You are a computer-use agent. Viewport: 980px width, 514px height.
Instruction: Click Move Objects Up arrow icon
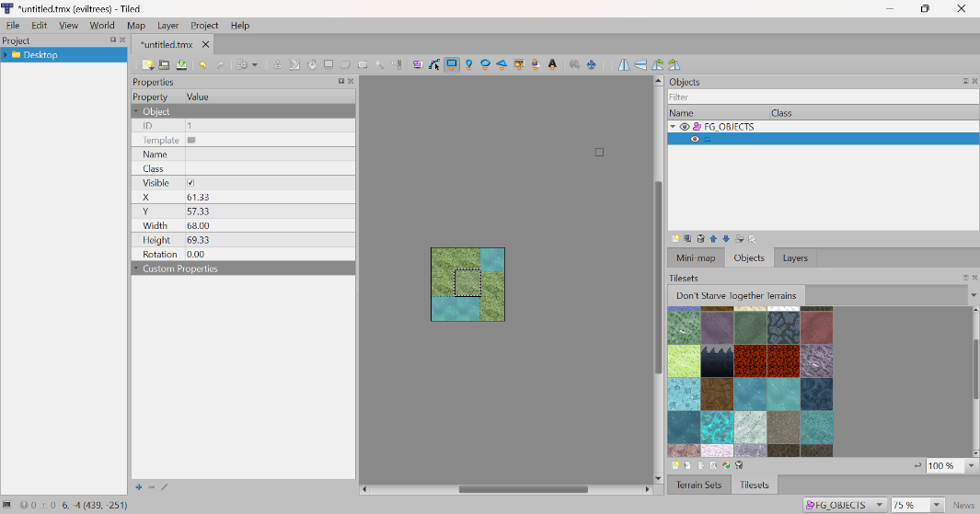click(713, 239)
